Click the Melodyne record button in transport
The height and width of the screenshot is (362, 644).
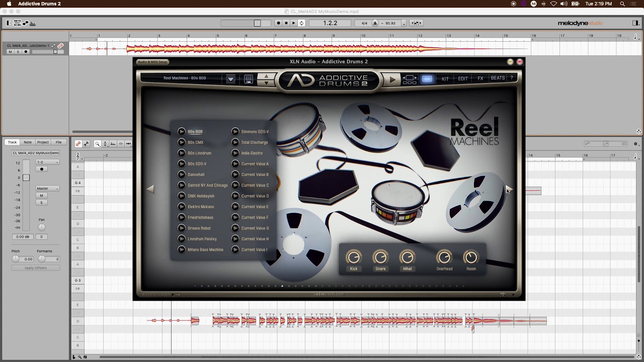(278, 23)
